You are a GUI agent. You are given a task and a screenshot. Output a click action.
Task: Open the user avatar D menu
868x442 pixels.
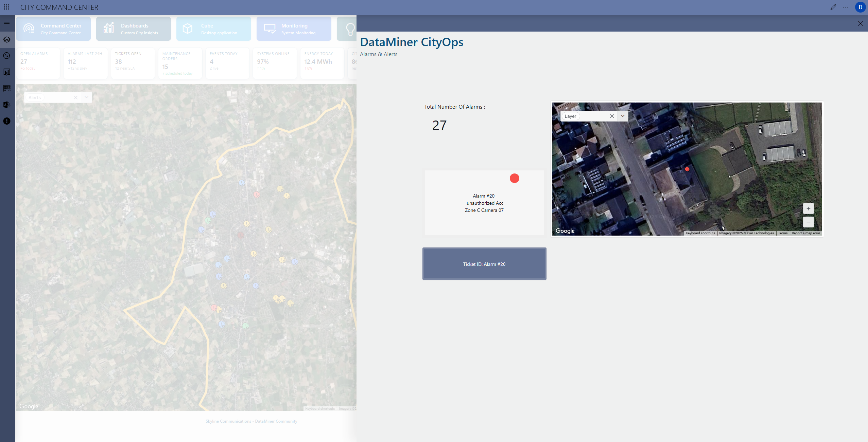click(x=860, y=7)
